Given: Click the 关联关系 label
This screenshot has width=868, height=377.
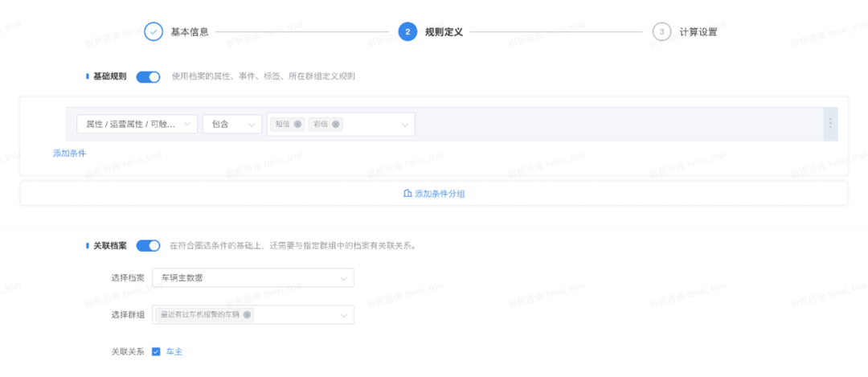Looking at the screenshot, I should 128,351.
